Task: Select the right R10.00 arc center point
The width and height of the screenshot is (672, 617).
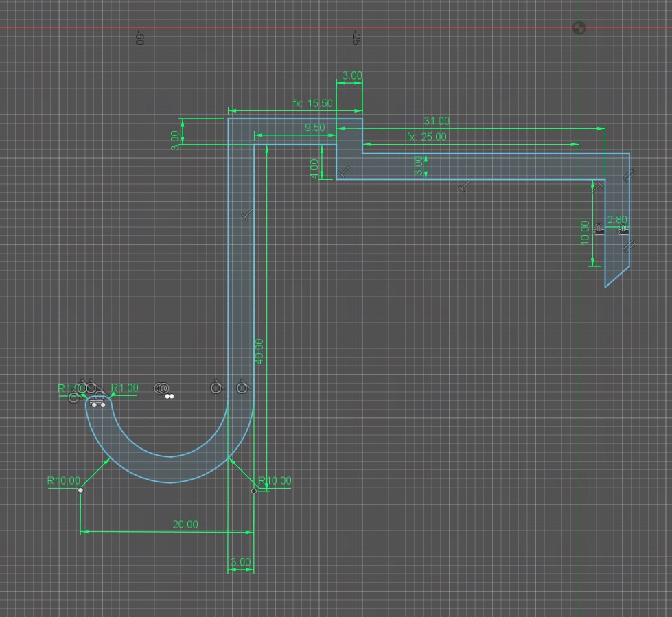Action: pyautogui.click(x=254, y=491)
